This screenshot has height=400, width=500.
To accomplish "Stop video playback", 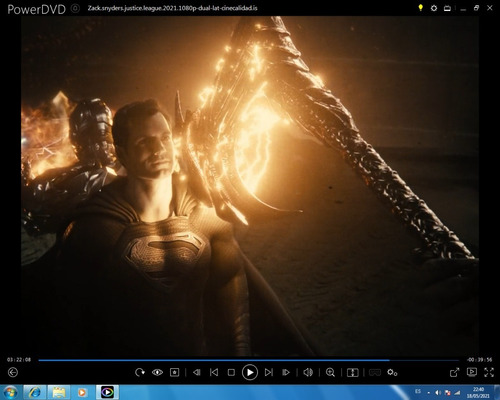I will click(231, 372).
